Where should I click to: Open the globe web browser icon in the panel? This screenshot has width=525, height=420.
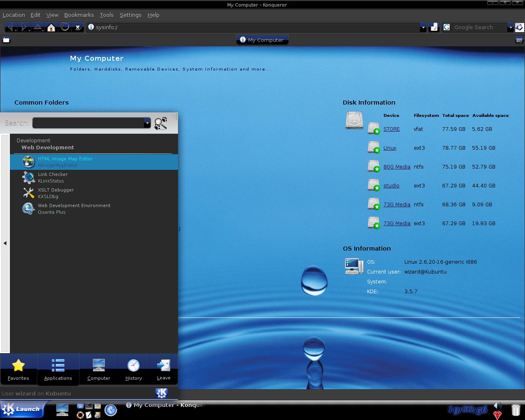point(111,410)
